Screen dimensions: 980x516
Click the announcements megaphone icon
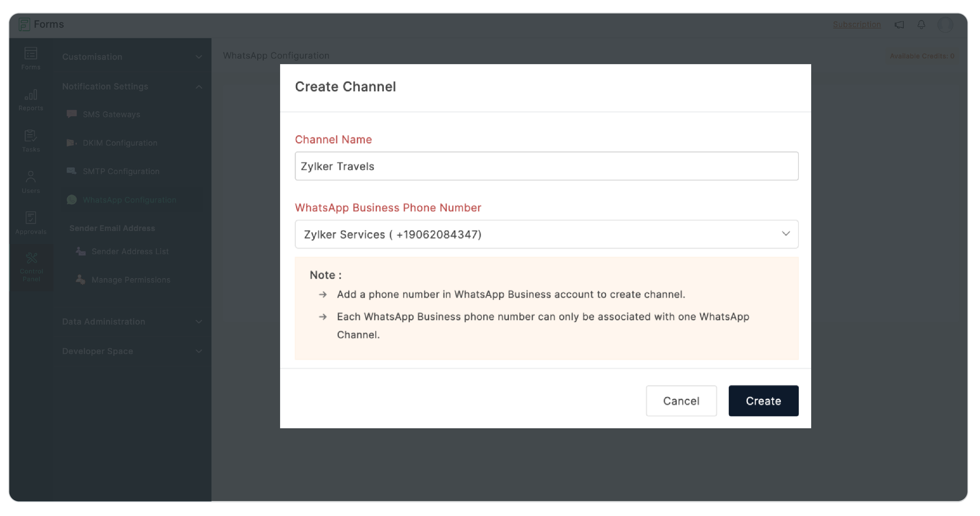pos(899,25)
